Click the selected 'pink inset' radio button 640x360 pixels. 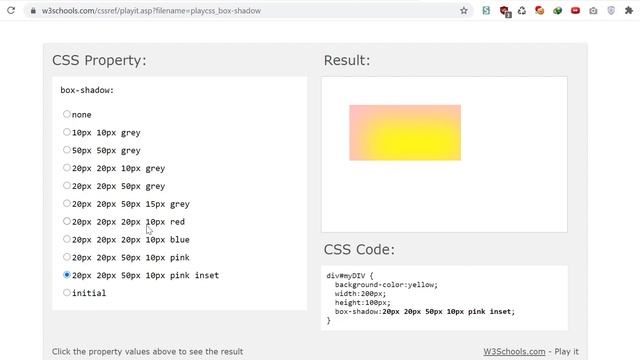point(67,275)
